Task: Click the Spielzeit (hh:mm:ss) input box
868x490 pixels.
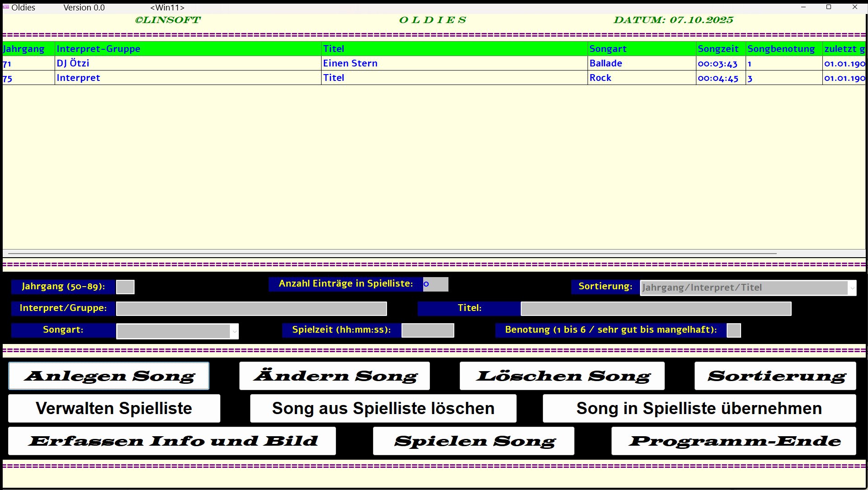Action: coord(428,330)
